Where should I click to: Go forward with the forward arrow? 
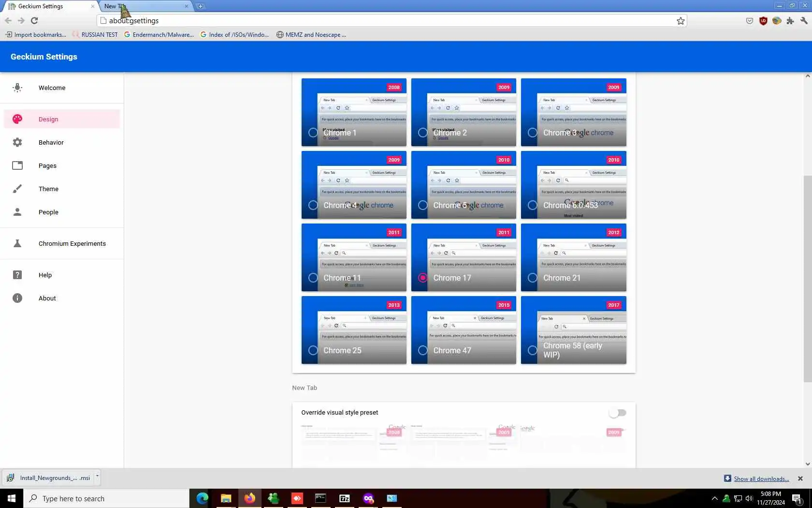tap(21, 20)
